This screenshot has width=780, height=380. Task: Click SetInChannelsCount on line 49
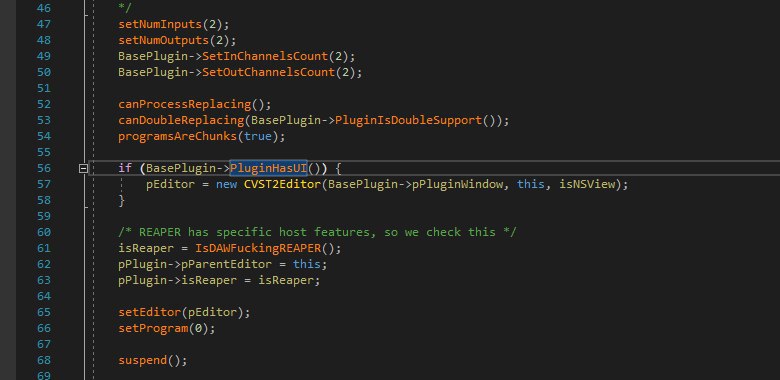click(265, 56)
